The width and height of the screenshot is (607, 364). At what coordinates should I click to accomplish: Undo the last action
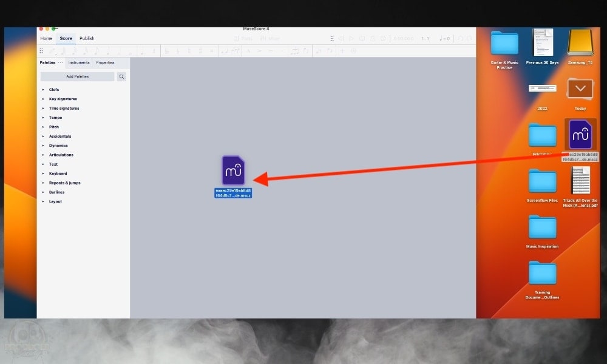[460, 39]
